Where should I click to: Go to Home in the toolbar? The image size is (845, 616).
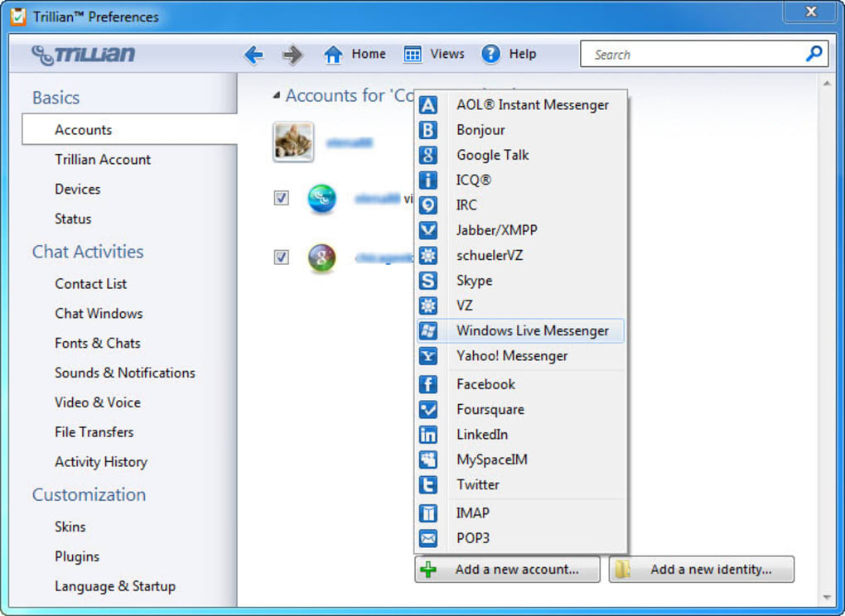click(x=355, y=54)
